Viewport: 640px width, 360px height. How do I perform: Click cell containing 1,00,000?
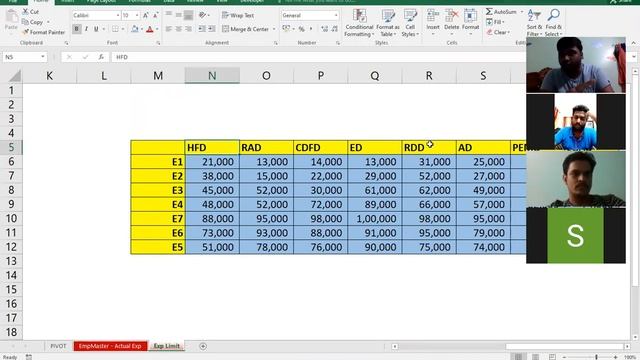click(374, 218)
